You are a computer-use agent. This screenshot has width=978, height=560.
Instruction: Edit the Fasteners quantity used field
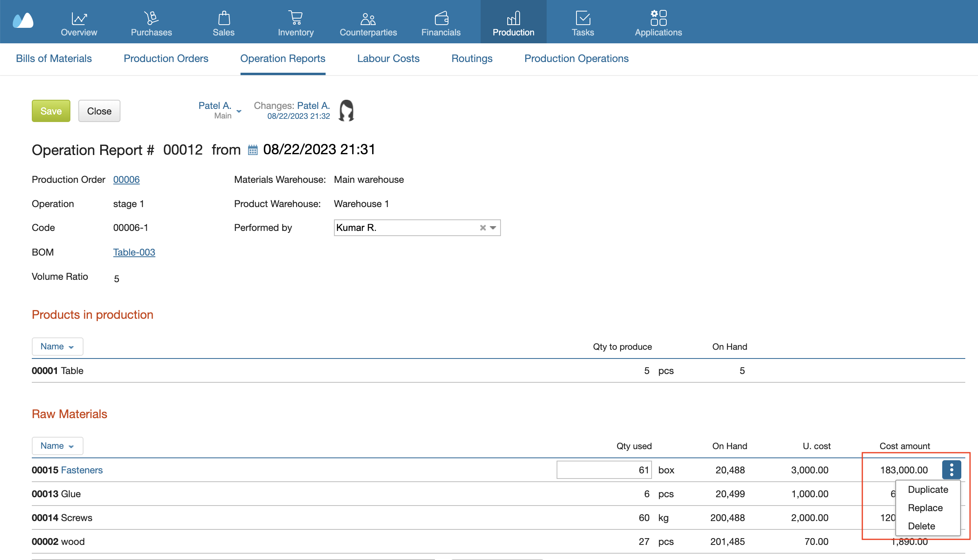[x=604, y=470]
